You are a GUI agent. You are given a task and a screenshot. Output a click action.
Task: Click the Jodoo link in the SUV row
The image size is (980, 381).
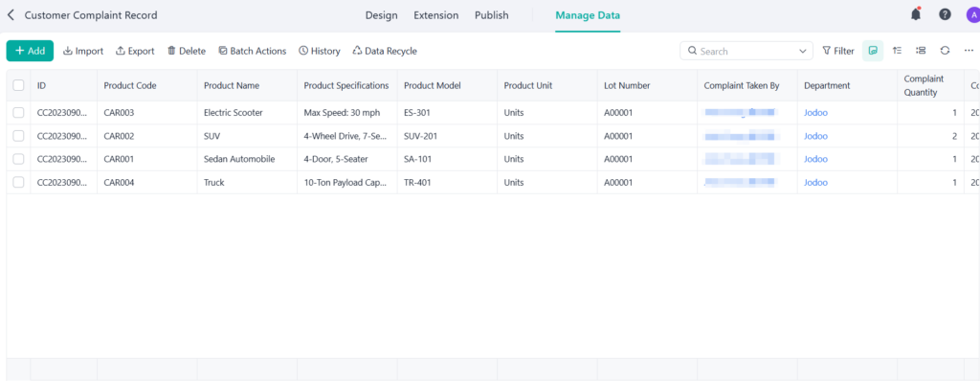[815, 136]
